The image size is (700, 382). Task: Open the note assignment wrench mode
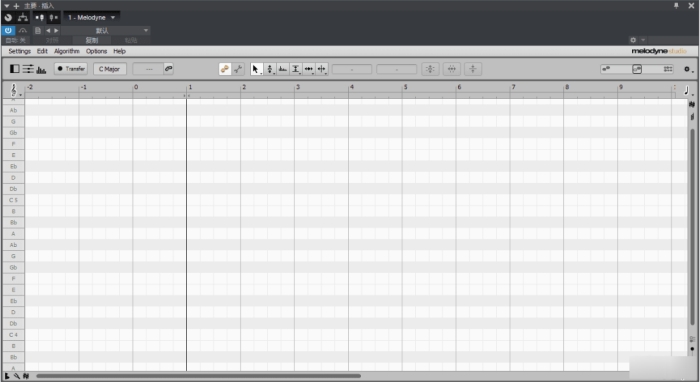tap(238, 69)
